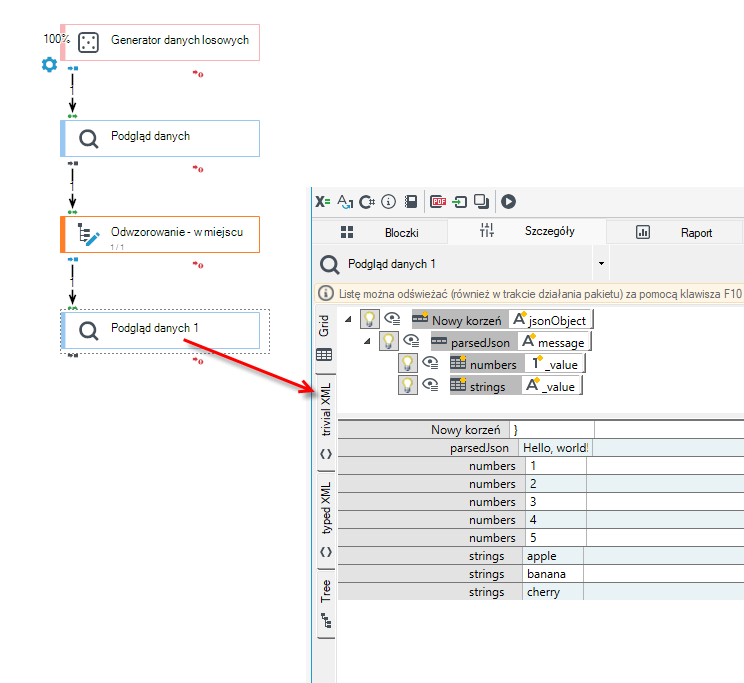The width and height of the screenshot is (744, 683).
Task: Click the numbers cell with value 5
Action: tap(556, 538)
